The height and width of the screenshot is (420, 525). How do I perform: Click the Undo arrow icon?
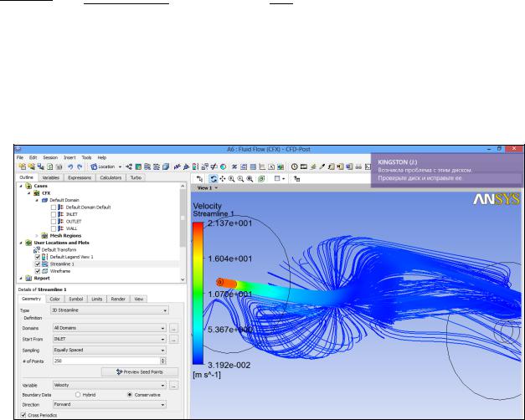70,166
